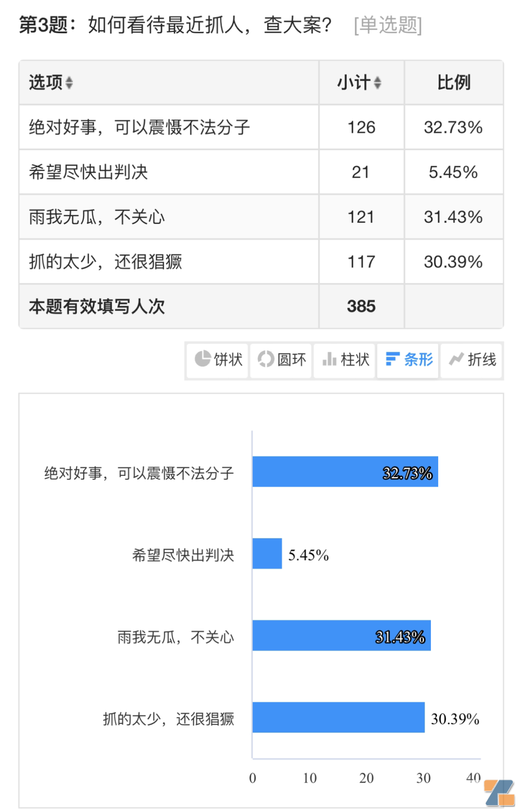The image size is (520, 812).
Task: Sort table by 选项 column arrows
Action: tap(69, 83)
